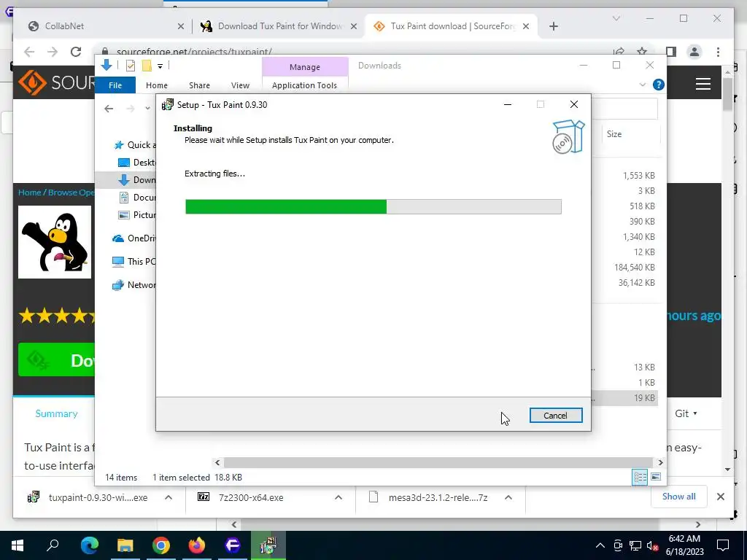The image size is (747, 560).
Task: Open the View ribbon tab
Action: pyautogui.click(x=240, y=85)
